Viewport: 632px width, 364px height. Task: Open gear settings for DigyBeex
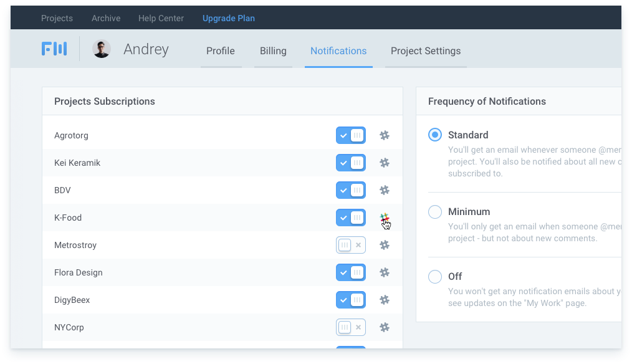pos(385,300)
